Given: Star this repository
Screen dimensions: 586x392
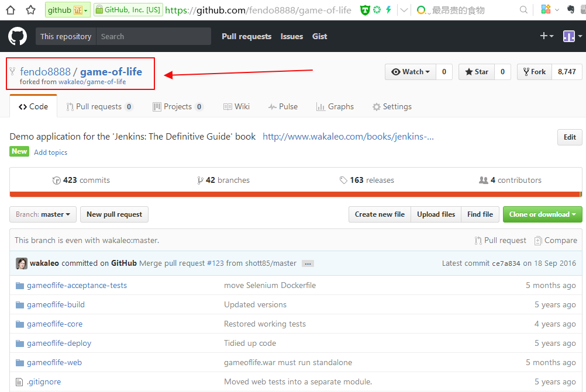Looking at the screenshot, I should tap(477, 72).
